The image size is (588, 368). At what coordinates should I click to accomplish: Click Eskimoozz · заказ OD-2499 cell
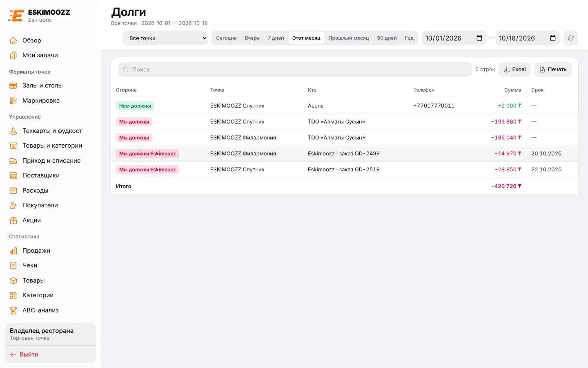point(344,154)
